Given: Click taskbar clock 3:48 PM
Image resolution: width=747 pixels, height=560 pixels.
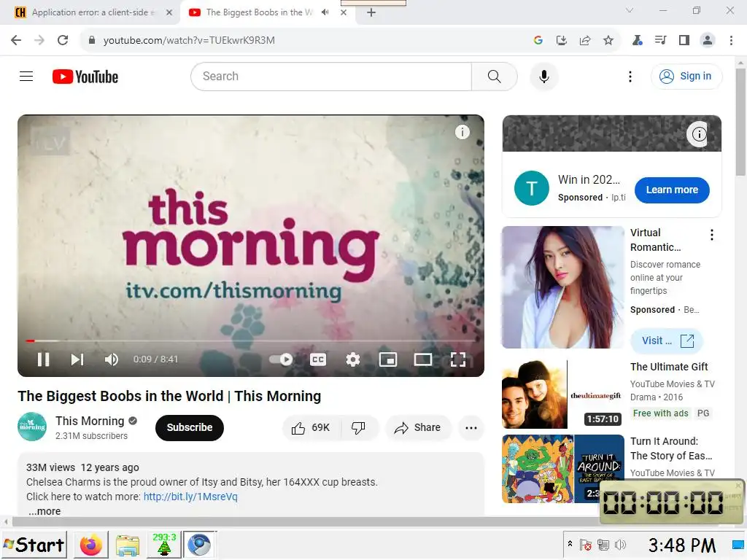Looking at the screenshot, I should click(x=682, y=545).
